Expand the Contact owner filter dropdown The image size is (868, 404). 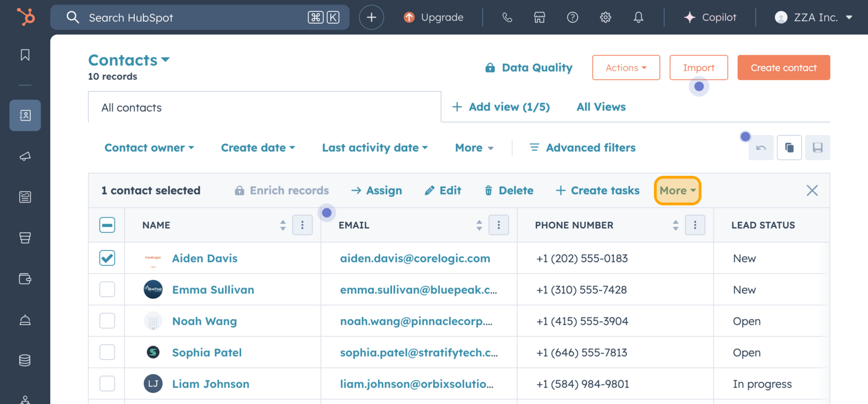coord(149,147)
